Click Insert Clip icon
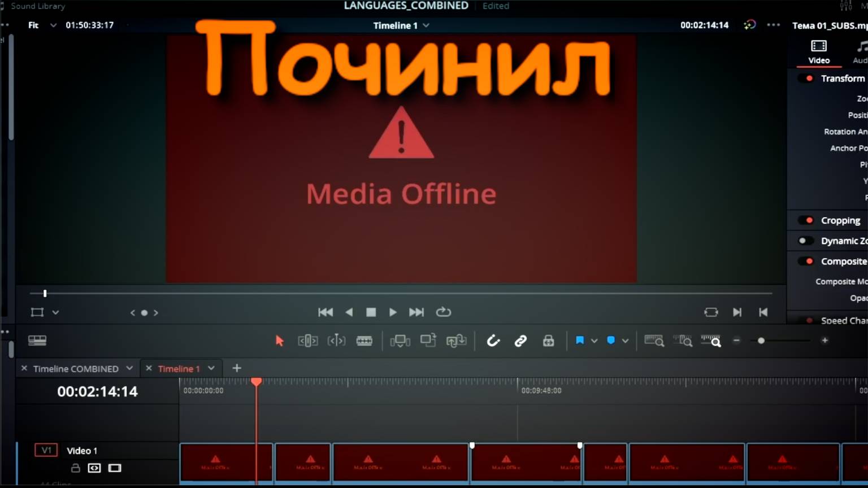Image resolution: width=868 pixels, height=488 pixels. (400, 341)
